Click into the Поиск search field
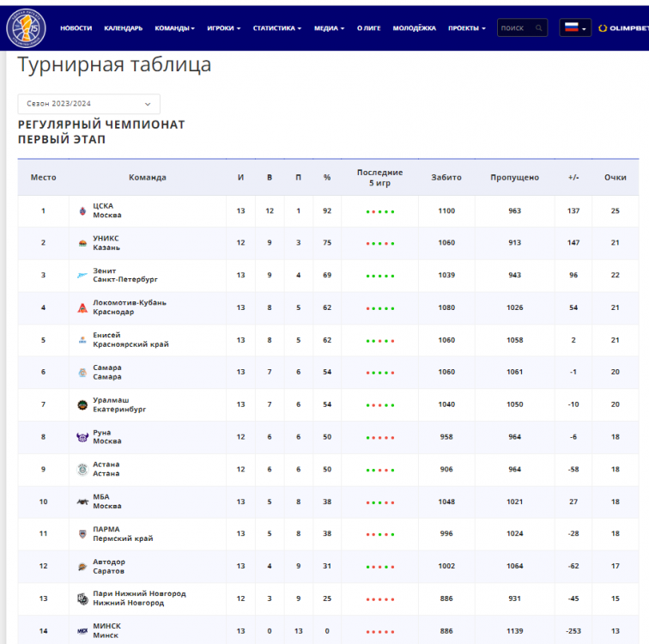The height and width of the screenshot is (644, 649). 515,28
